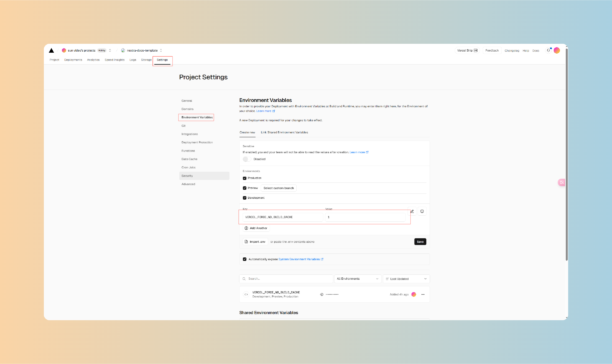
Task: Click the creator avatar in variable row
Action: tap(414, 294)
